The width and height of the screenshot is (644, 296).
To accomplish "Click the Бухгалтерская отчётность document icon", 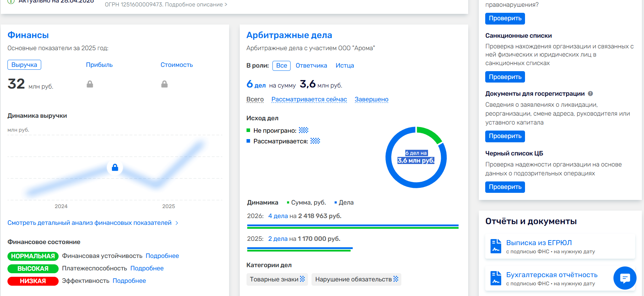I will tap(496, 278).
